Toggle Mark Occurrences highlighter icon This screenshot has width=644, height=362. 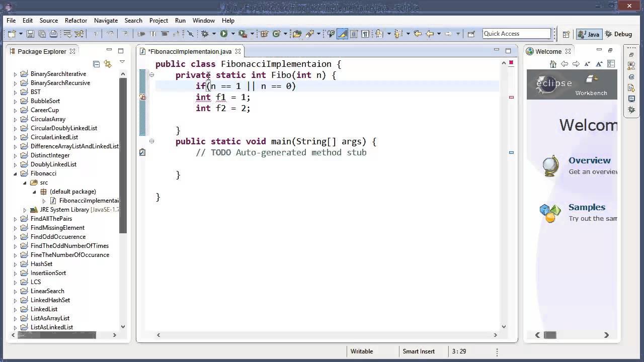click(342, 34)
